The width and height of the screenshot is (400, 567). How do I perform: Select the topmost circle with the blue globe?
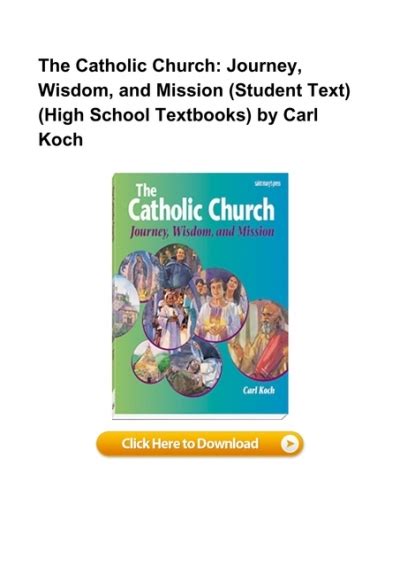click(x=178, y=266)
